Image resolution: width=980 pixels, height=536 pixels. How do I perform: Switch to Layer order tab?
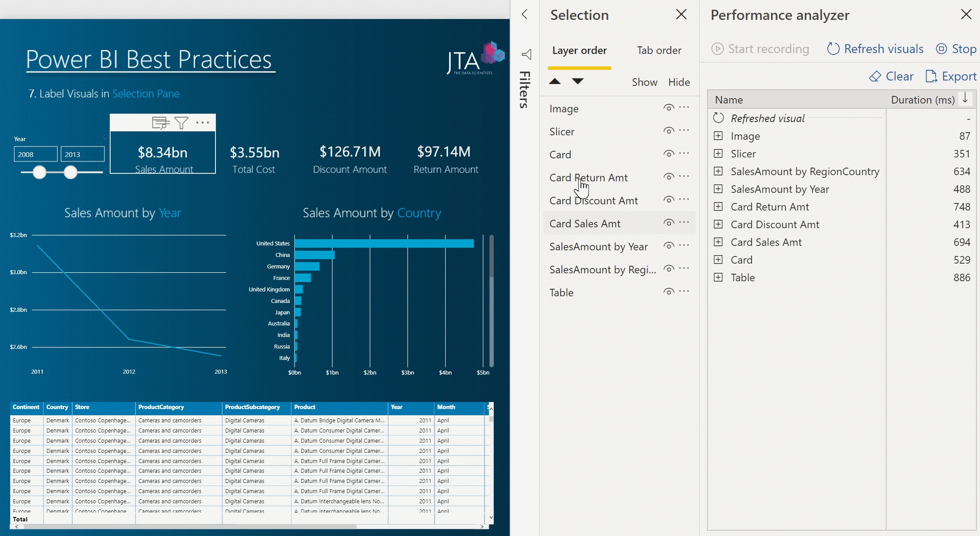[x=580, y=50]
